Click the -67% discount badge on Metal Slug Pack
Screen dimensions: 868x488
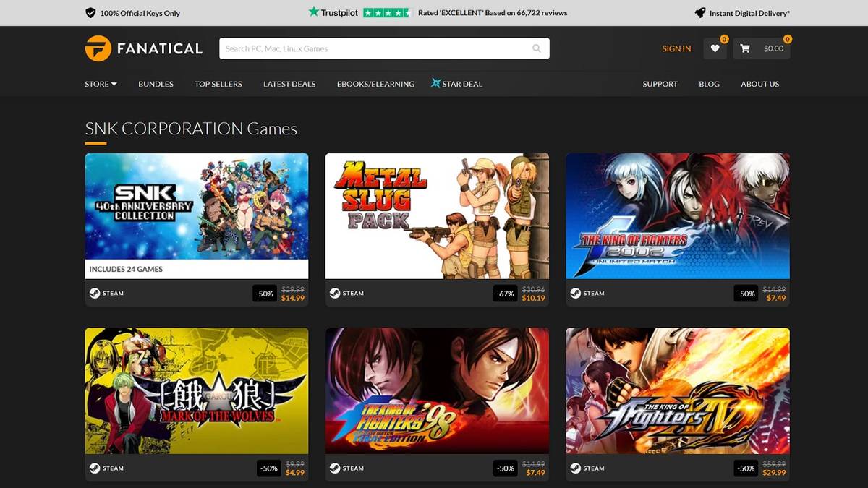pyautogui.click(x=506, y=294)
